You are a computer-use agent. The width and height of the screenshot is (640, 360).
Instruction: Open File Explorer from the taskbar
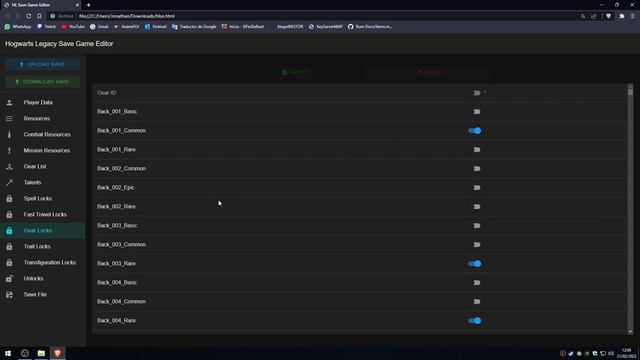click(x=41, y=353)
